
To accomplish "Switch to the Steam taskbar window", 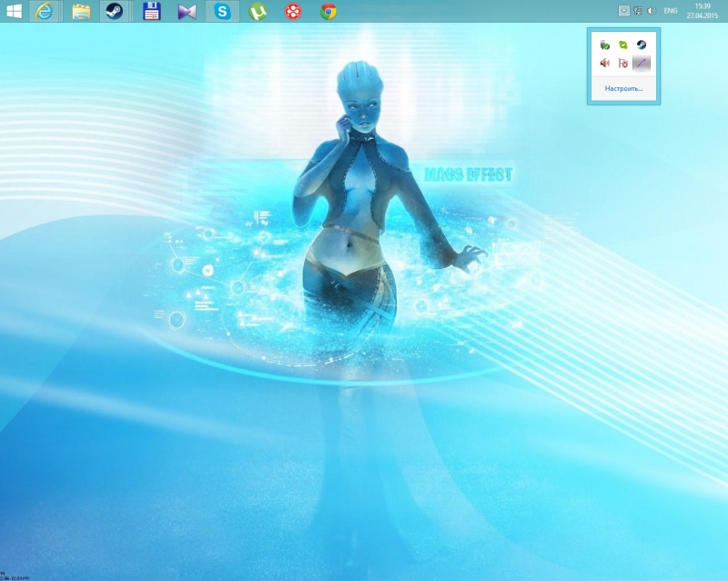I will pos(115,11).
